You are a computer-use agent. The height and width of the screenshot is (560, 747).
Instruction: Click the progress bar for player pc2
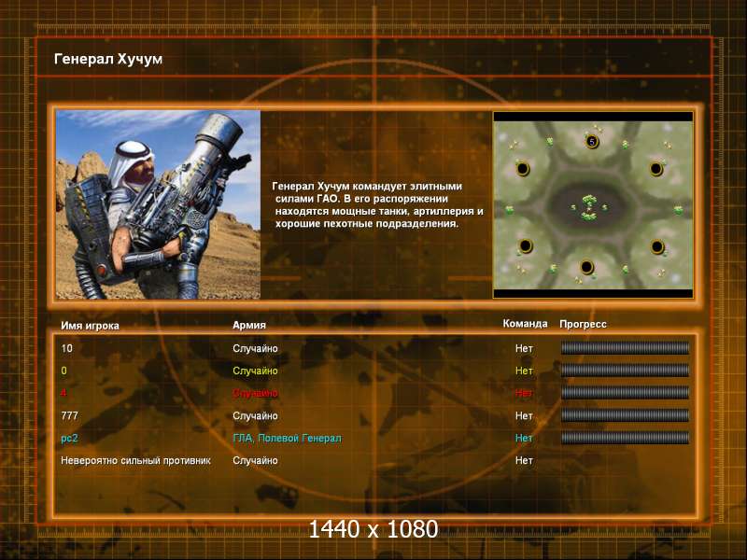click(x=625, y=438)
